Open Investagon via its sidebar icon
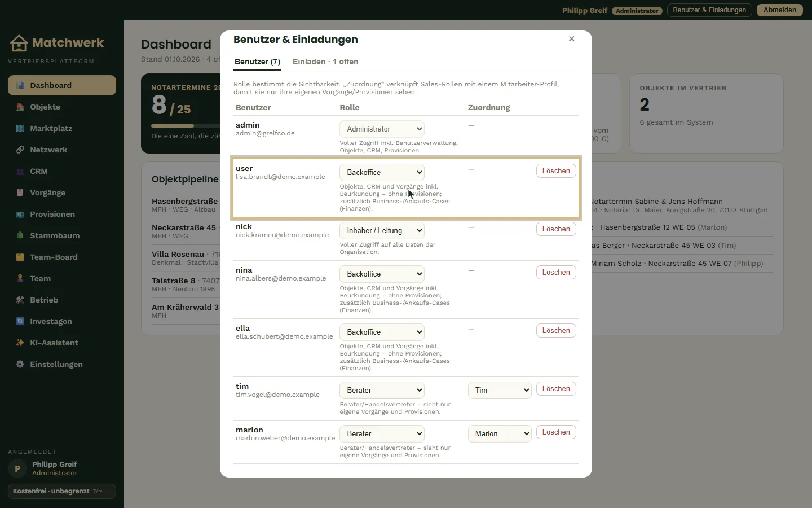This screenshot has height=508, width=812. click(x=20, y=322)
